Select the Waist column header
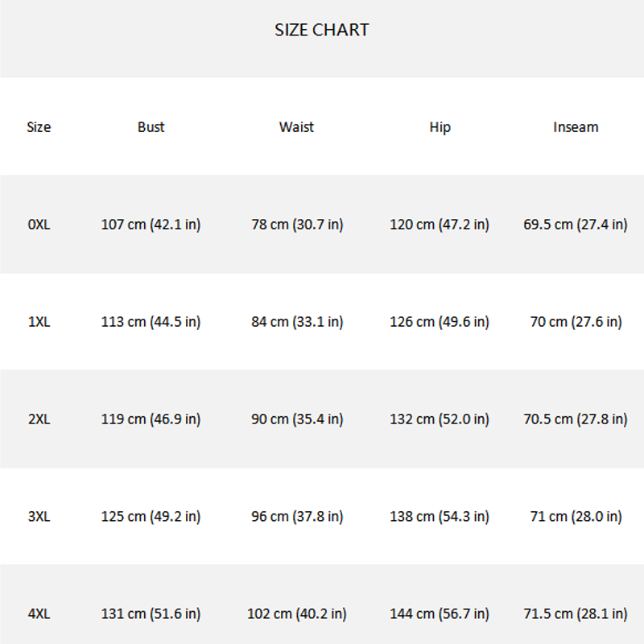Image resolution: width=644 pixels, height=644 pixels. point(296,127)
